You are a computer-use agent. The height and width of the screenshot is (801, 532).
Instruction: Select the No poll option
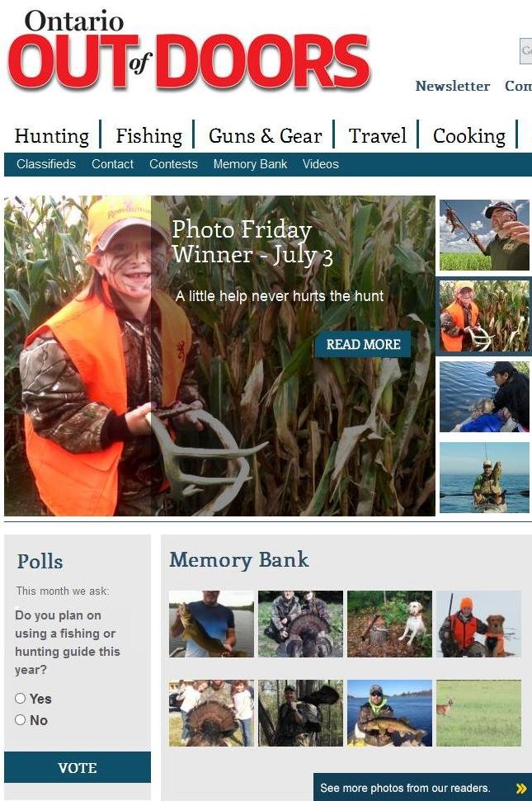21,720
